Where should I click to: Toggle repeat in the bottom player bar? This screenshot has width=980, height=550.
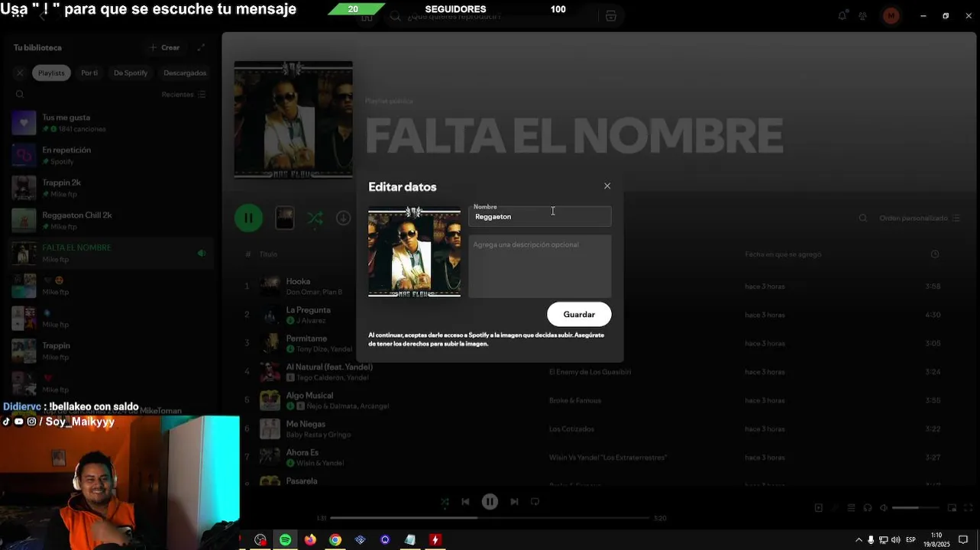[x=535, y=502]
